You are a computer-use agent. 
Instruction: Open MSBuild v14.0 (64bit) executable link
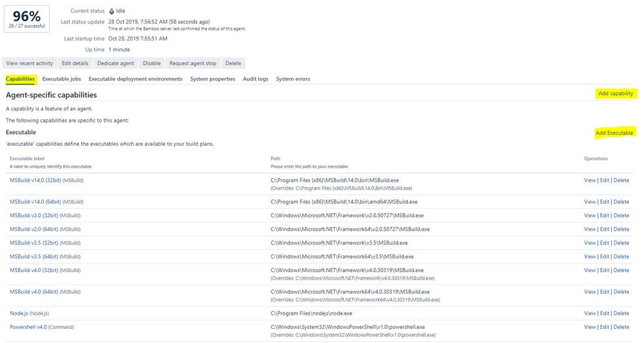pos(35,202)
